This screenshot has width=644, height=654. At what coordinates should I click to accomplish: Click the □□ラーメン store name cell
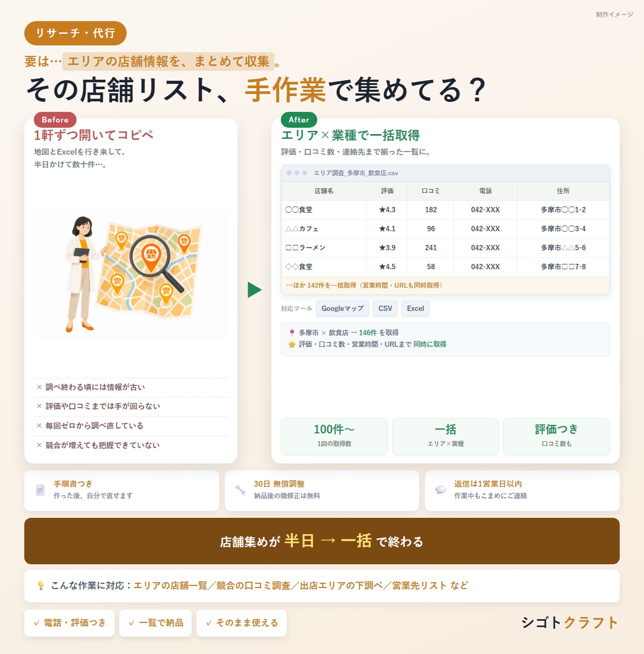(324, 248)
